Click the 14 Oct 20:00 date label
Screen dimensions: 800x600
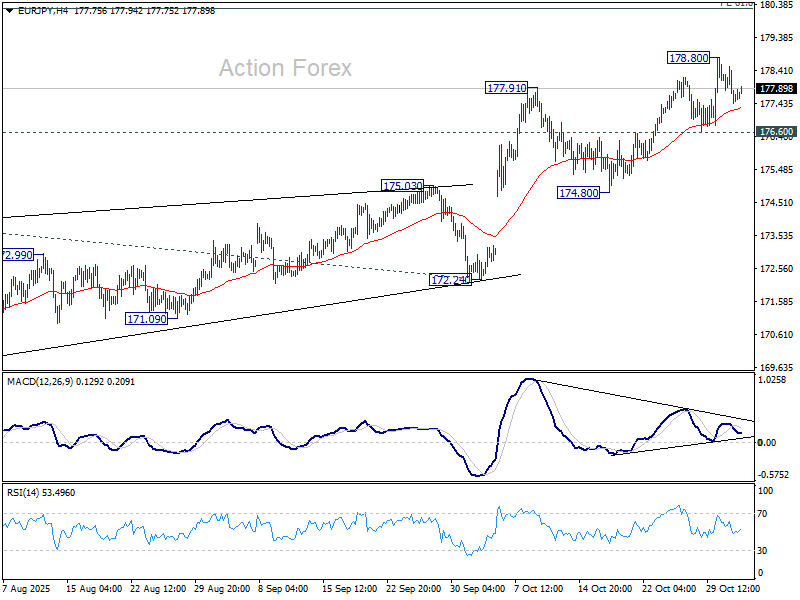point(605,588)
